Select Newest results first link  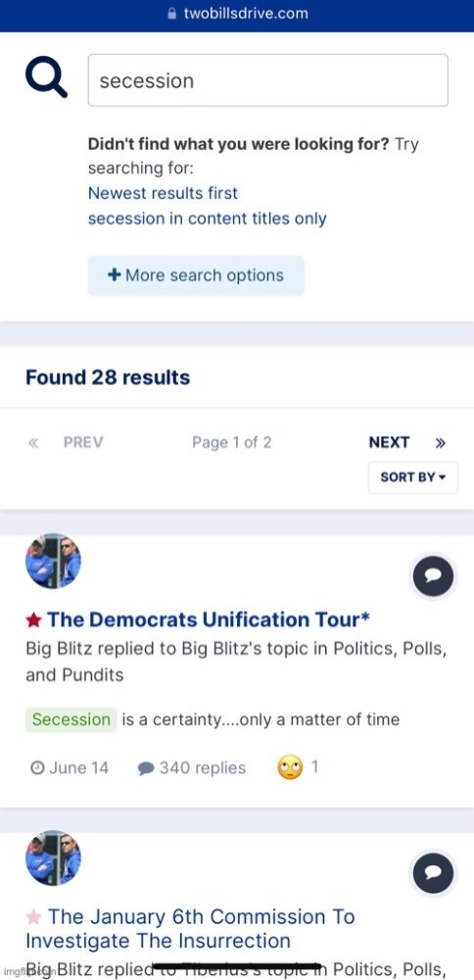pos(163,193)
